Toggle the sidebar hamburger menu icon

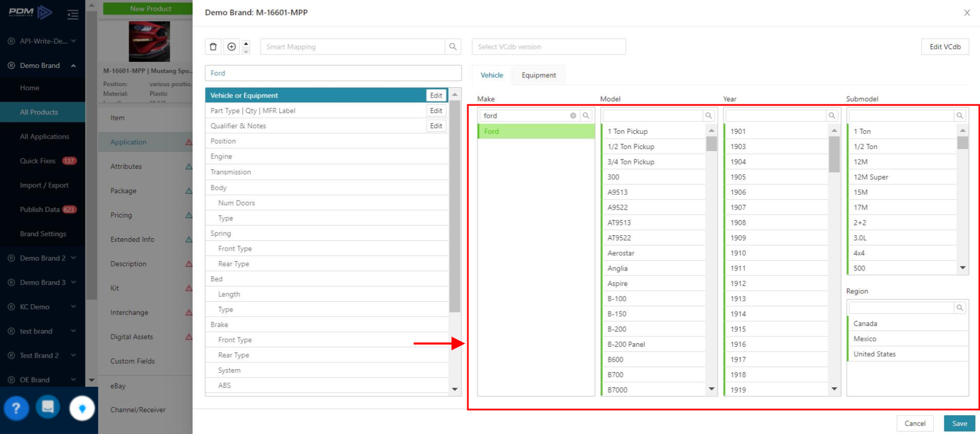(73, 14)
